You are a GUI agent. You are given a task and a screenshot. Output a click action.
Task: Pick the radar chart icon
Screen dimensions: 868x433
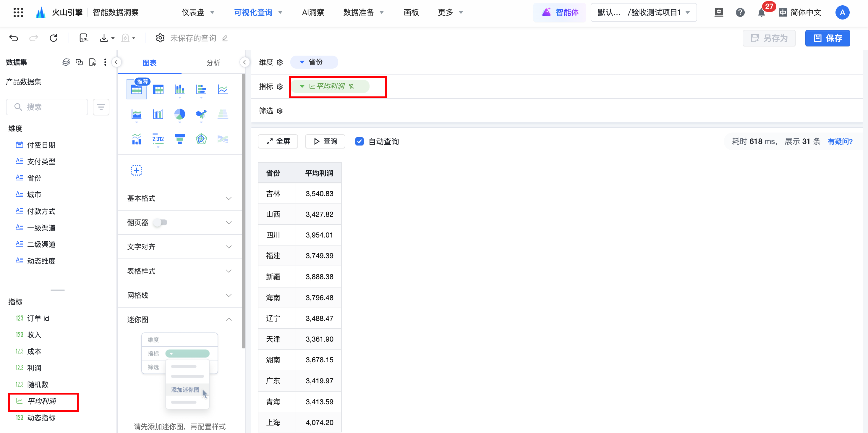tap(201, 139)
